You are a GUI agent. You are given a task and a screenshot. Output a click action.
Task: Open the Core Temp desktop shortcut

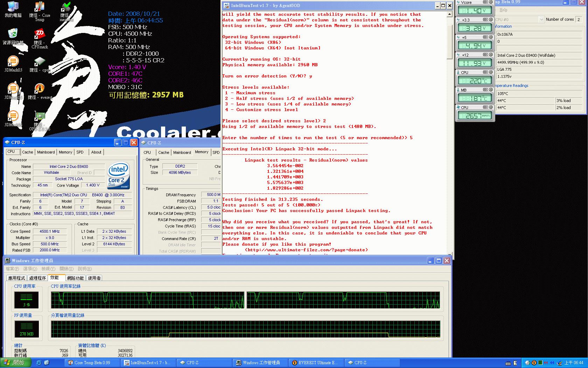[40, 11]
